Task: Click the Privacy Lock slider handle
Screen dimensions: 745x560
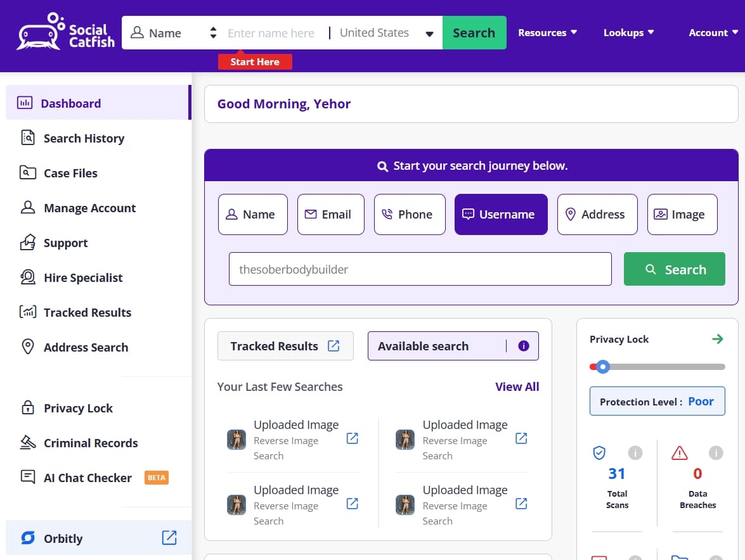Action: (603, 367)
